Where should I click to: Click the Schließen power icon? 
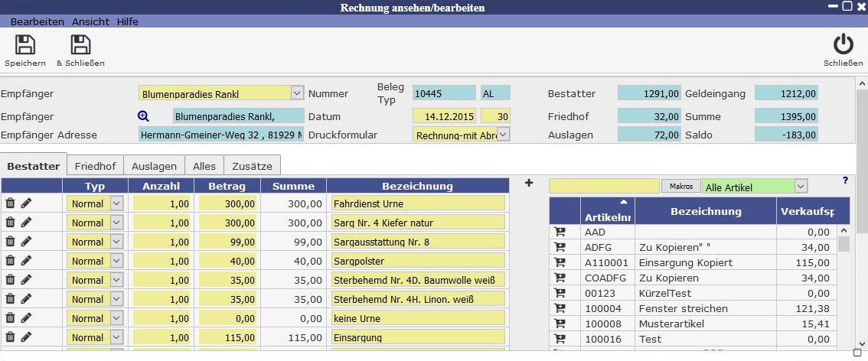(x=843, y=45)
